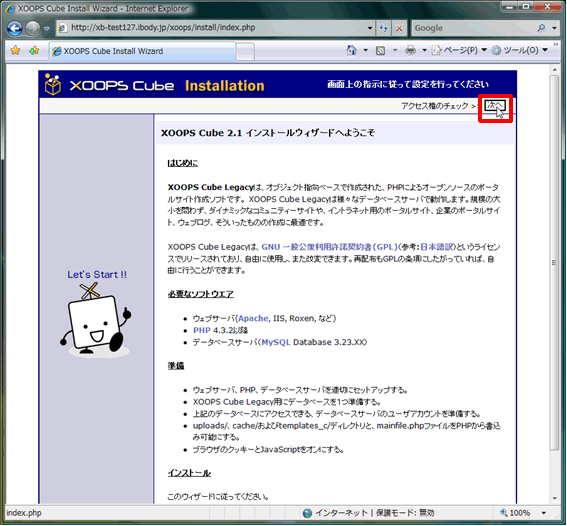Click the RSS feeds icon
Image resolution: width=567 pixels, height=526 pixels.
(x=380, y=51)
